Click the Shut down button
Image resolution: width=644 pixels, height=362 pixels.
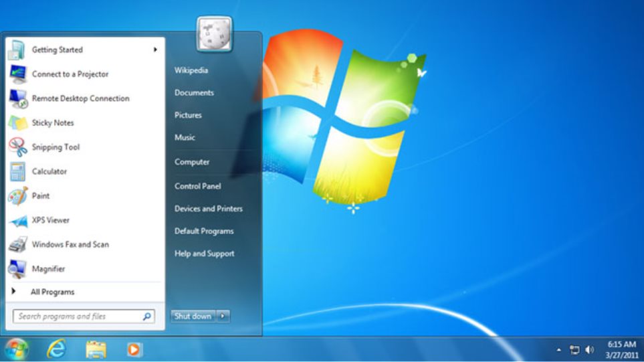[x=193, y=316]
